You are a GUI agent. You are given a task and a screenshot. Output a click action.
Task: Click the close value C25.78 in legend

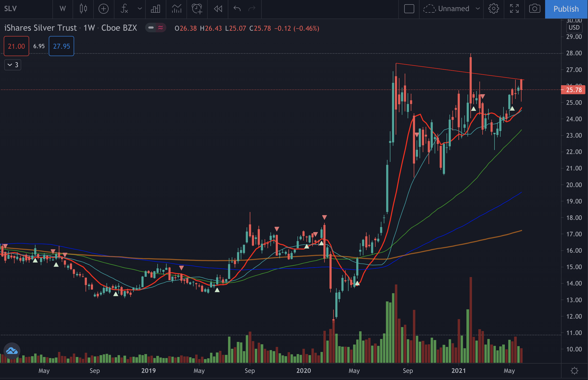pyautogui.click(x=260, y=28)
